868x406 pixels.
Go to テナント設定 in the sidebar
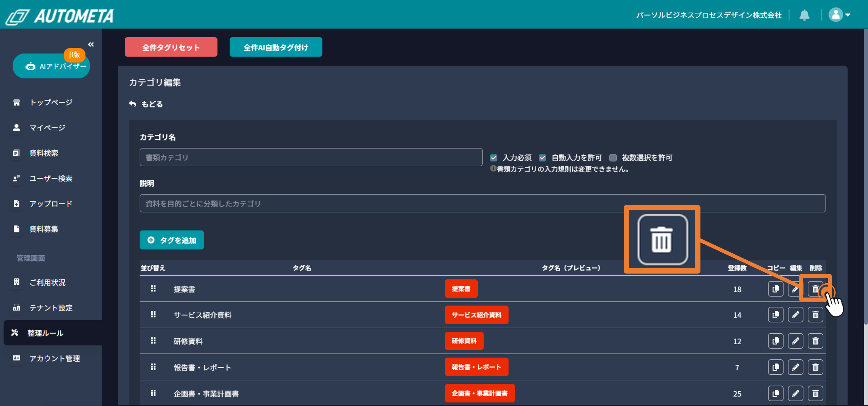(51, 308)
